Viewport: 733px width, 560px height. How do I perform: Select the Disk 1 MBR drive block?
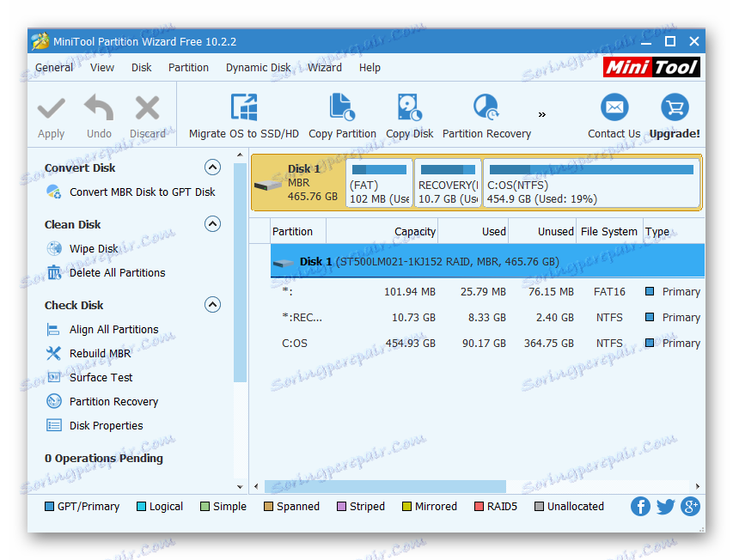tap(298, 183)
